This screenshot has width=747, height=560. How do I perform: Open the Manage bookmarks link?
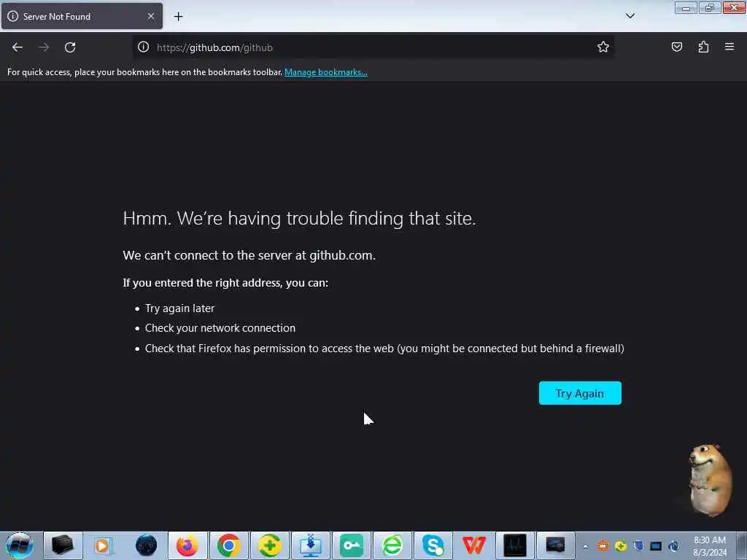[326, 72]
